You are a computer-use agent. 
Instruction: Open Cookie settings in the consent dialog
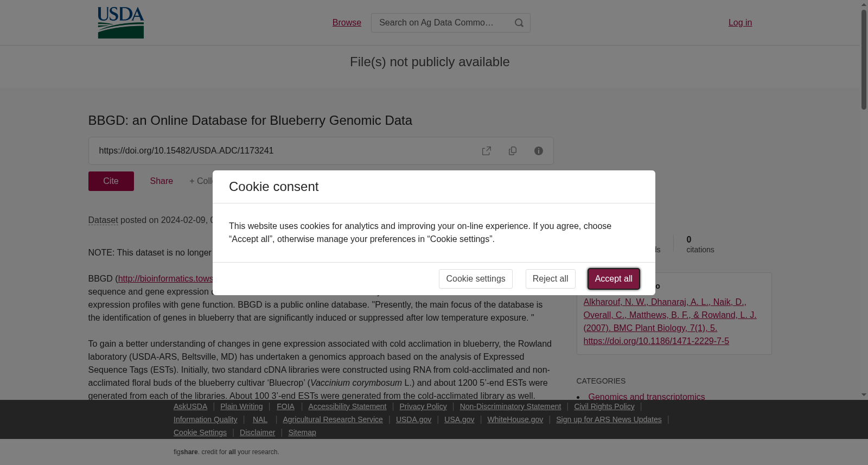coord(475,279)
